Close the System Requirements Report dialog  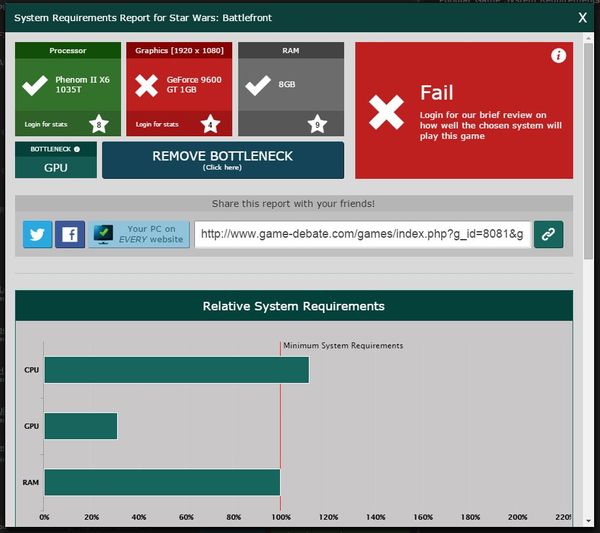582,18
